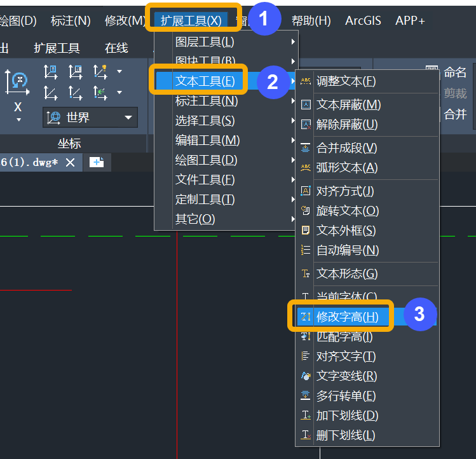Viewport: 476px width, 459px height.
Task: Open the 世界 coordinate system dropdown
Action: pyautogui.click(x=90, y=118)
